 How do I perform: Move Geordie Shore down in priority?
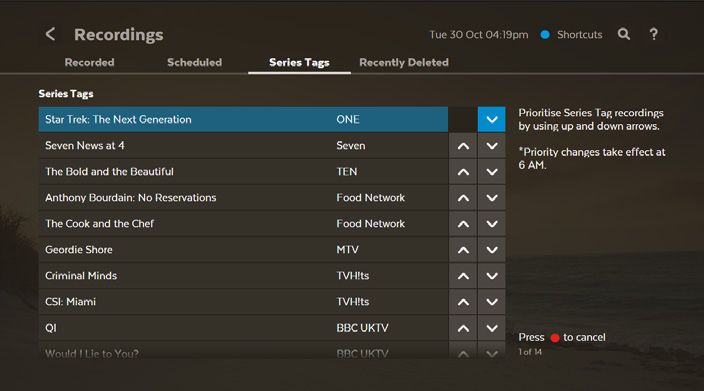(x=492, y=250)
